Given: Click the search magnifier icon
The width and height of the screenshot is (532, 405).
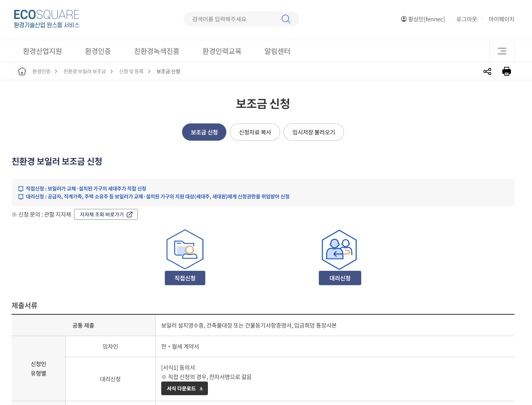Looking at the screenshot, I should tap(286, 19).
